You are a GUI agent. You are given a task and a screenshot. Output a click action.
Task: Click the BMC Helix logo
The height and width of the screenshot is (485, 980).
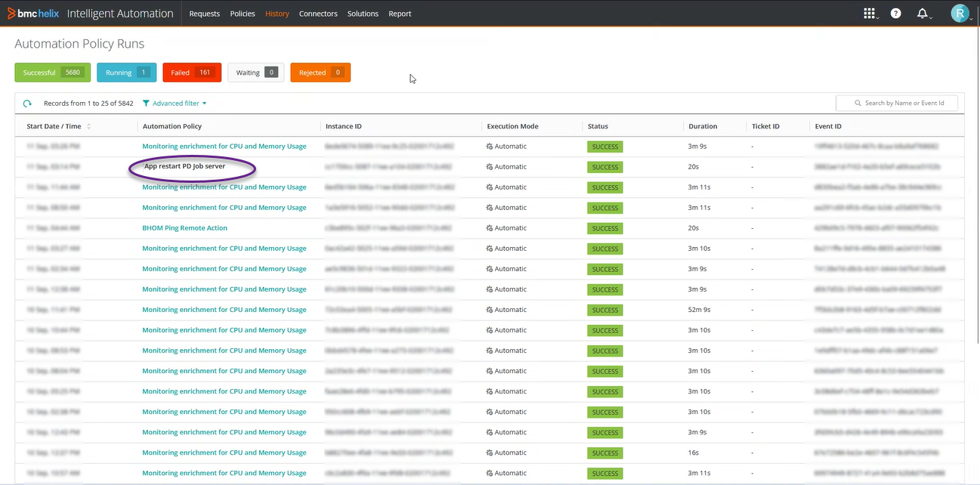pos(32,13)
